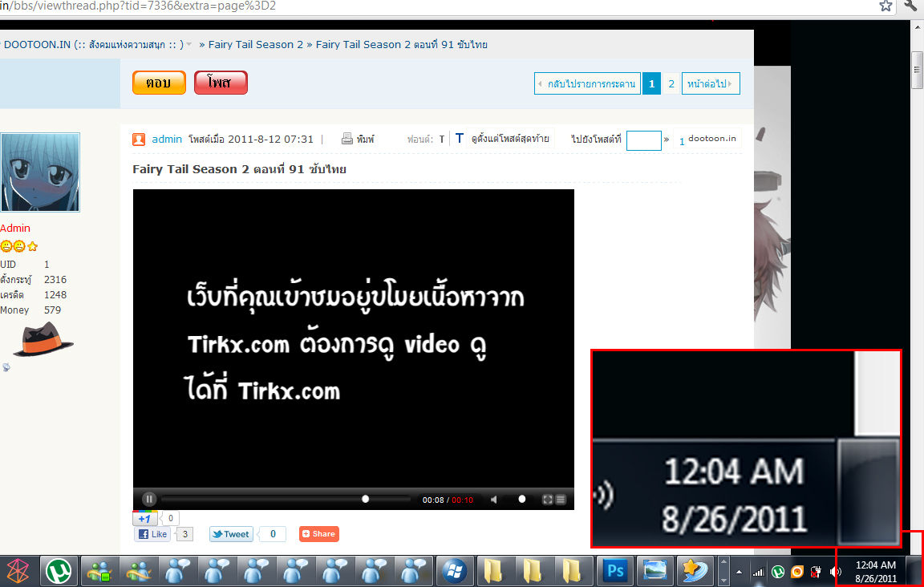Click the uTorrent system tray icon
This screenshot has width=924, height=587.
778,572
